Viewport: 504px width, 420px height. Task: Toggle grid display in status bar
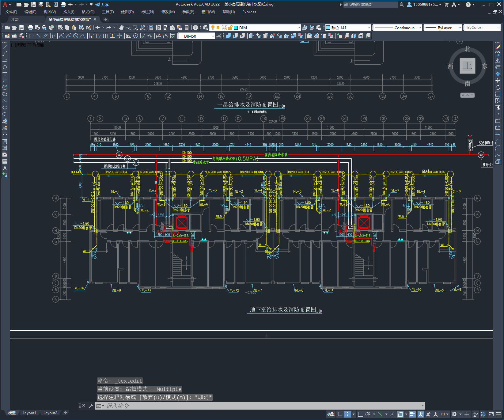[x=340, y=414]
